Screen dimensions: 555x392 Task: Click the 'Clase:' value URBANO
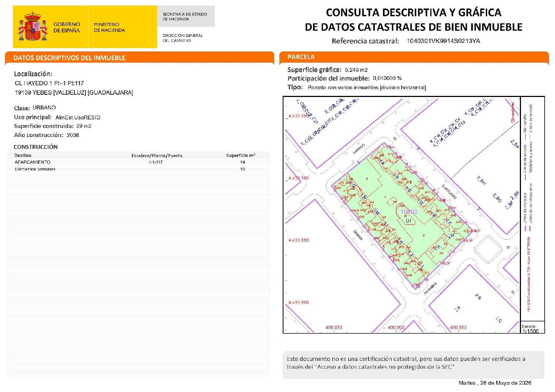coord(44,108)
